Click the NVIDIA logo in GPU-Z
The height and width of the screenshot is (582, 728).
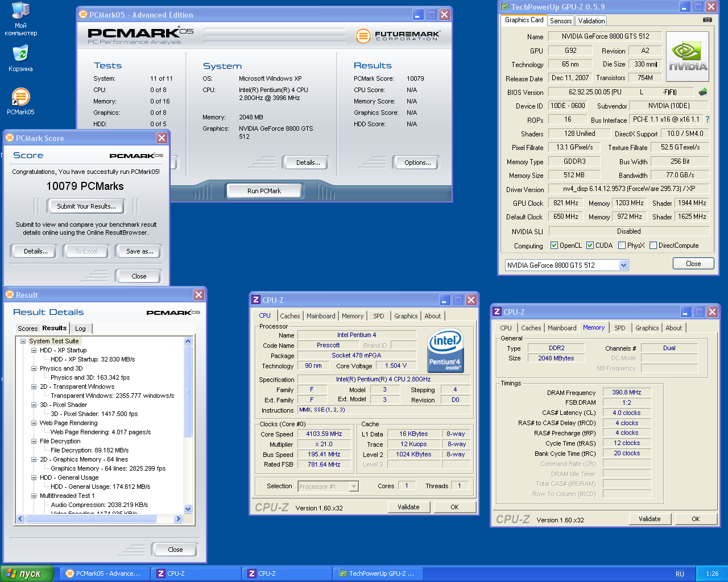pos(688,56)
